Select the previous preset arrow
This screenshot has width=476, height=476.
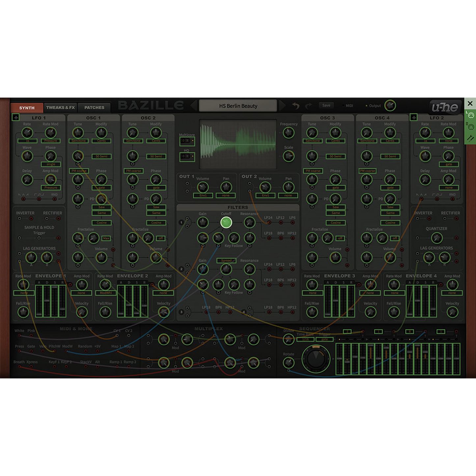(x=194, y=106)
